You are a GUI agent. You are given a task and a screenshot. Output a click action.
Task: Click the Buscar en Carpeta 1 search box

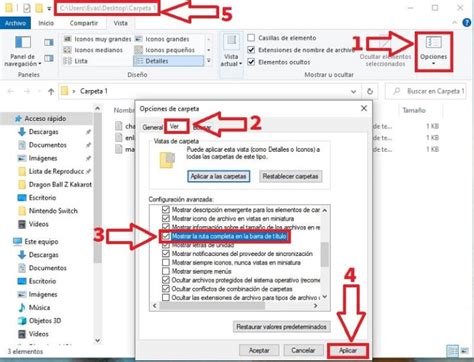pos(426,91)
